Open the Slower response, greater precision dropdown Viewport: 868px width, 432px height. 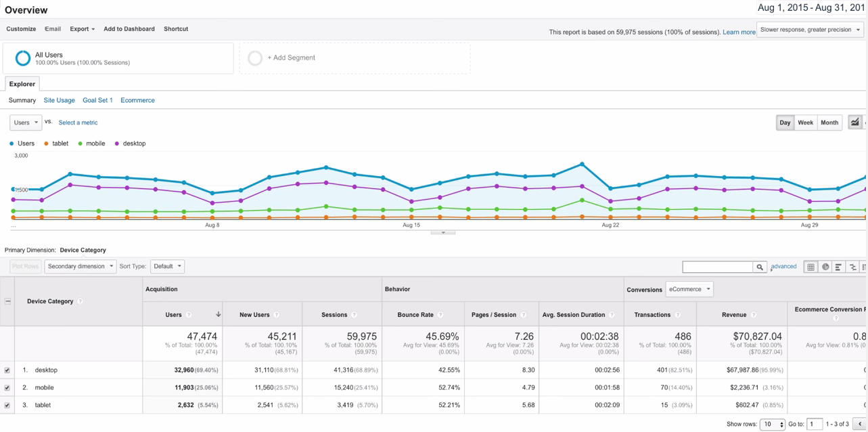click(810, 30)
